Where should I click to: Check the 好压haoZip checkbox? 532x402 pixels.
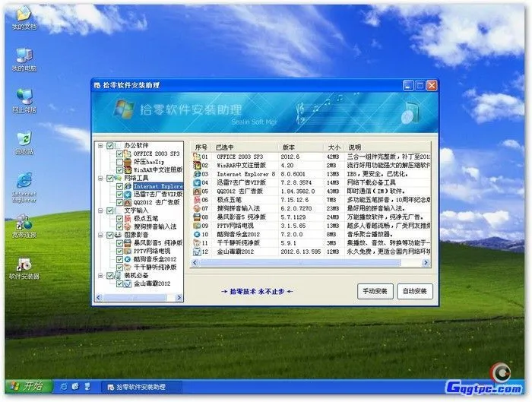point(119,162)
